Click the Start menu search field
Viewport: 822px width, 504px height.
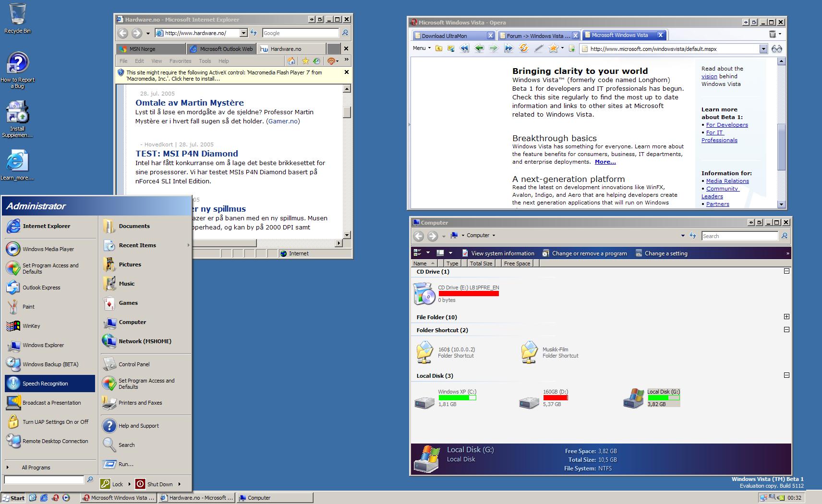[x=44, y=480]
